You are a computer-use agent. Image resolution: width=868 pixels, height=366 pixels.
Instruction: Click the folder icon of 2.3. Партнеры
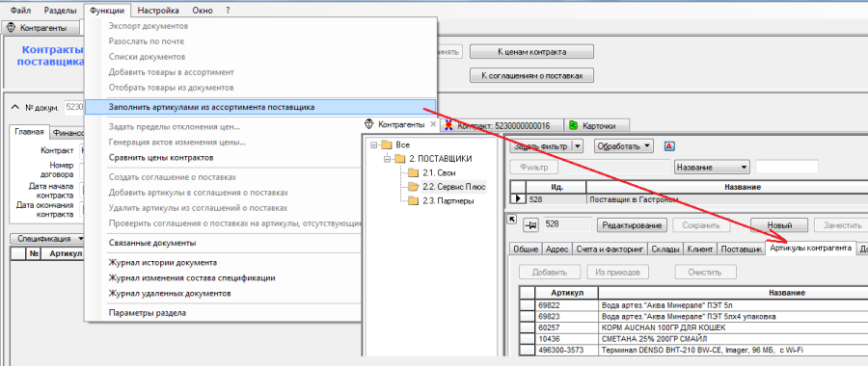pos(413,201)
